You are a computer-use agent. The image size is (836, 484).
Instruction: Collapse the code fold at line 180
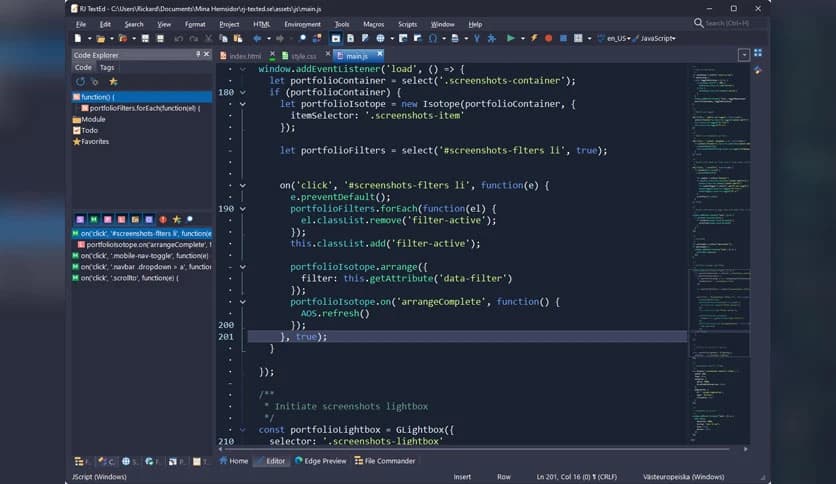242,92
